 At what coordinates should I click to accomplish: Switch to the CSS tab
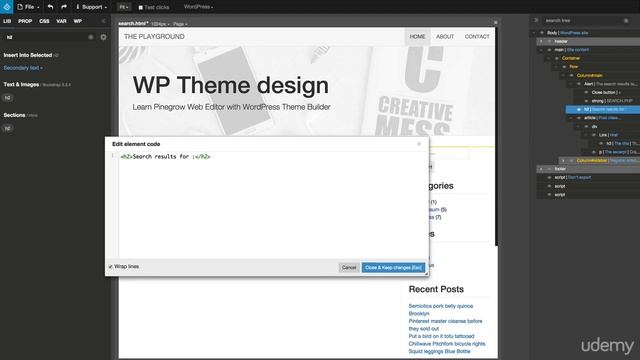pos(44,21)
